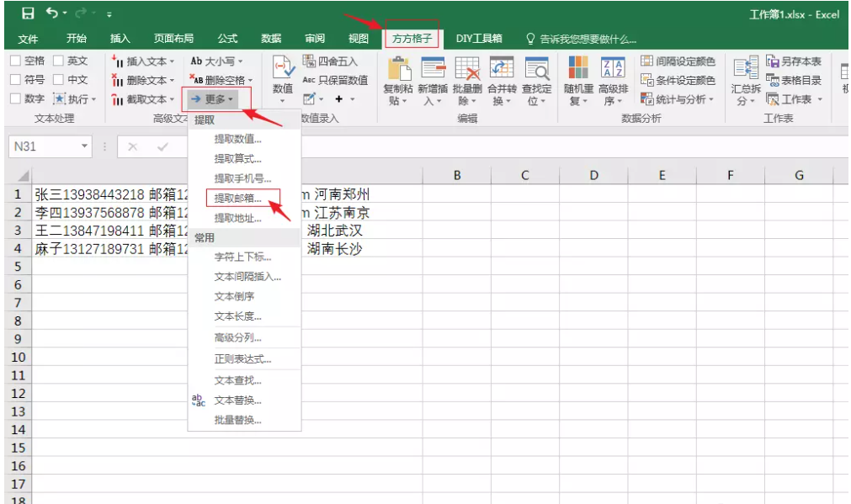This screenshot has width=851, height=504.
Task: Click the Undo arrow icon
Action: (52, 13)
